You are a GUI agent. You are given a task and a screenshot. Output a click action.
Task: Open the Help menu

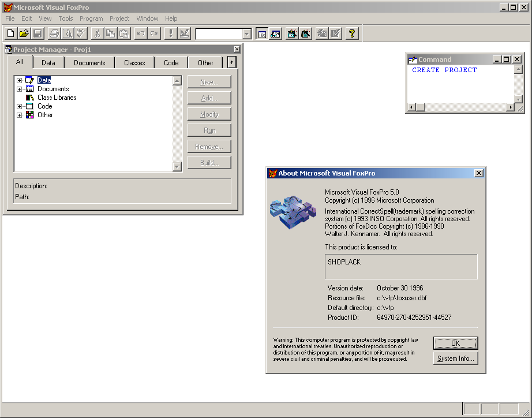coord(171,18)
